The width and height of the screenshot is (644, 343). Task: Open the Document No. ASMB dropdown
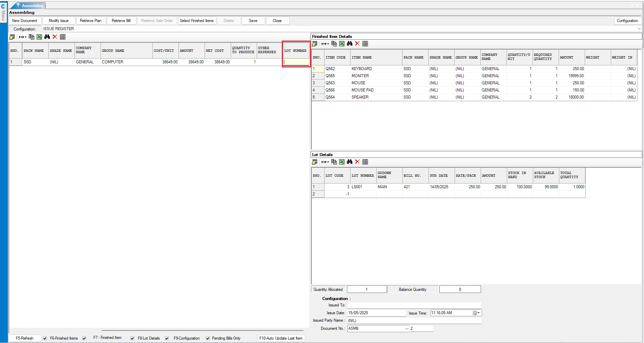(x=407, y=328)
